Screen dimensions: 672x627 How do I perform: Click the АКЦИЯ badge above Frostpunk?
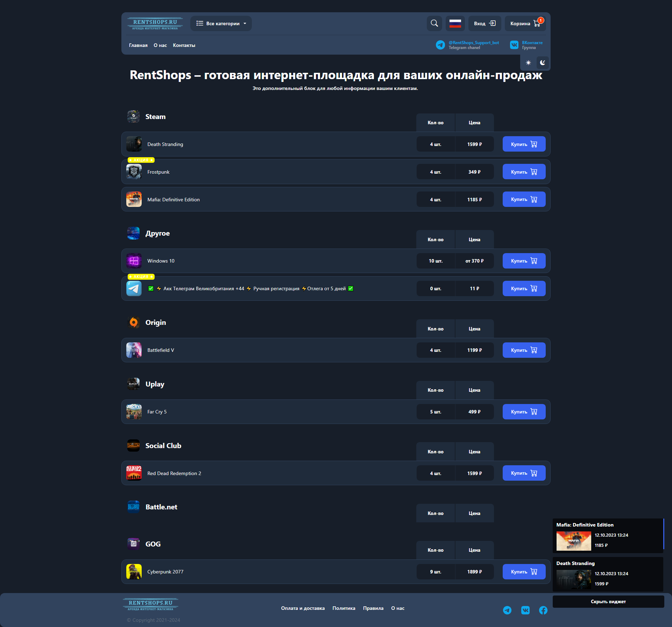141,160
